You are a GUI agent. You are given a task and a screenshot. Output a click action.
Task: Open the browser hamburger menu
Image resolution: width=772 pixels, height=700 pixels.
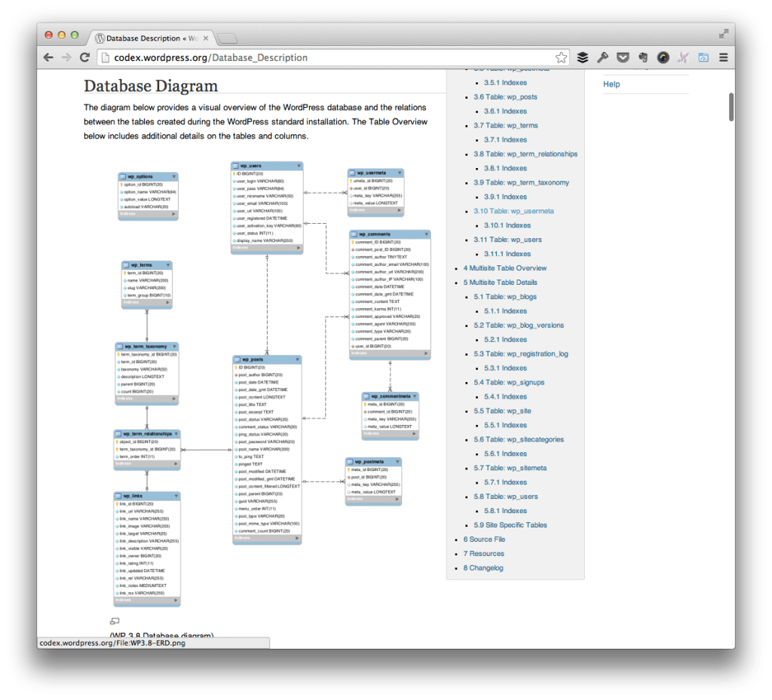[721, 57]
